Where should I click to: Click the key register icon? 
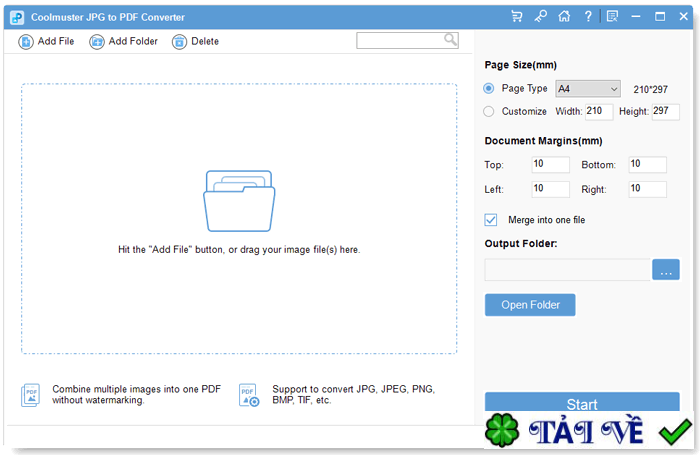coord(541,17)
